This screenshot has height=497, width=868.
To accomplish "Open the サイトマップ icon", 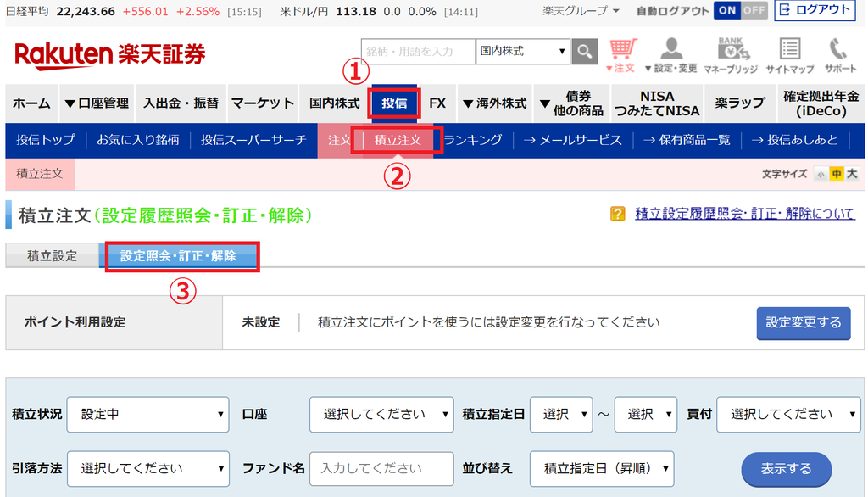I will 789,55.
